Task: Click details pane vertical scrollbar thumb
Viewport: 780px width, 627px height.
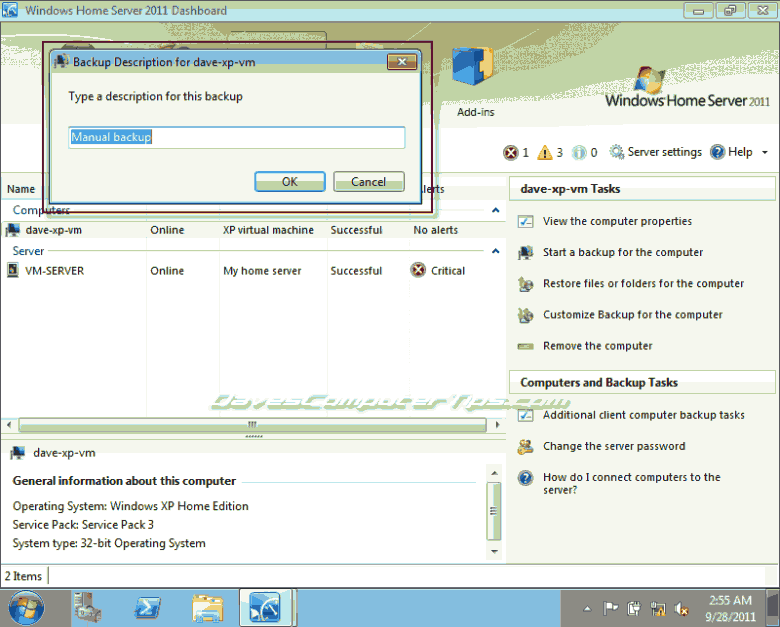Action: point(494,511)
